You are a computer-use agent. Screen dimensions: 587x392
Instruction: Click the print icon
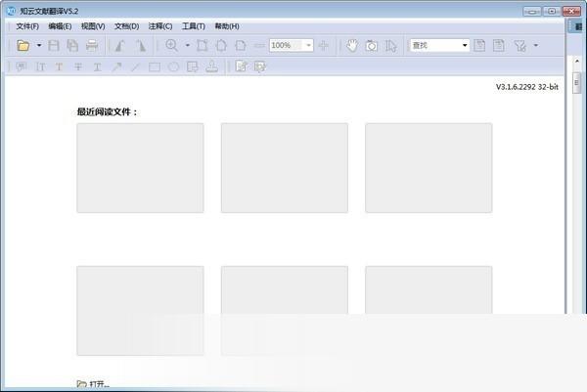coord(92,46)
